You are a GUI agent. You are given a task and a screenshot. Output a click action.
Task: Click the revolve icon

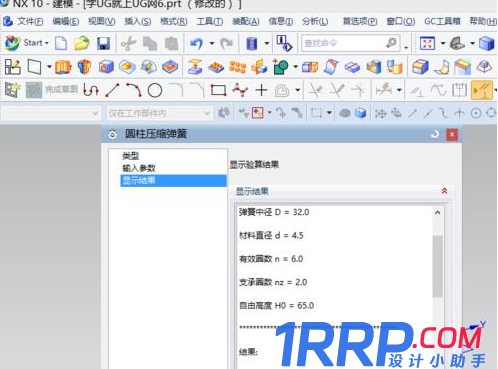tap(84, 67)
